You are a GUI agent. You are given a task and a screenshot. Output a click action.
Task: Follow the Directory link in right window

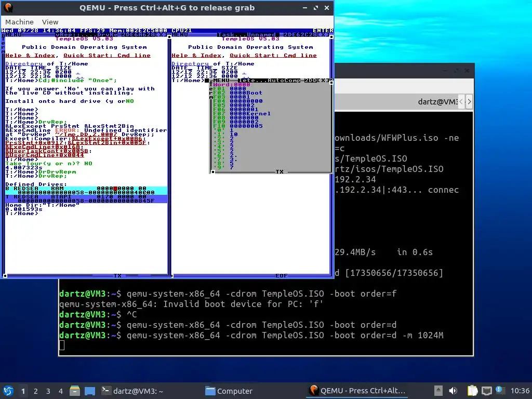[190, 63]
